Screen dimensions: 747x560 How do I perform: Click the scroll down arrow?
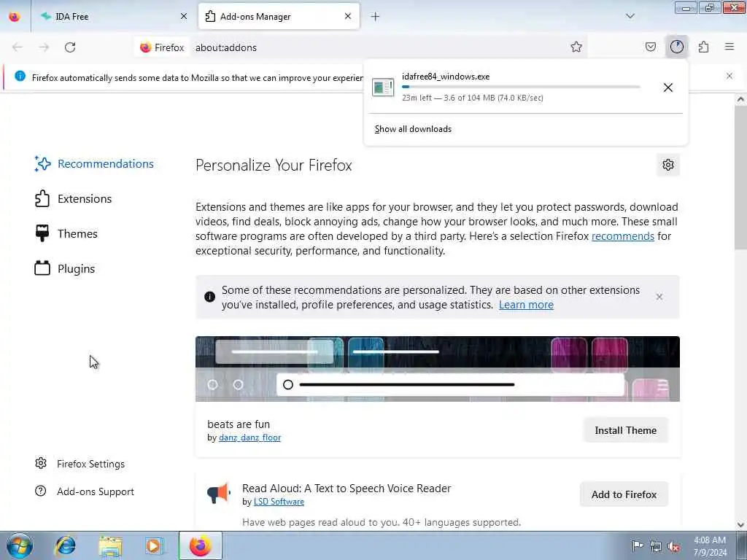(x=740, y=525)
